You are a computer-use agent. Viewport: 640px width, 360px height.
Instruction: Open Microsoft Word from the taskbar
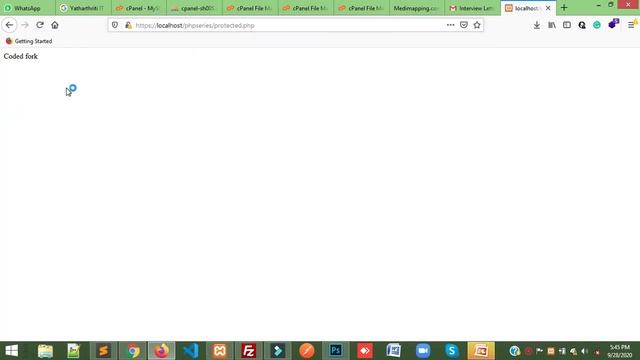pos(393,351)
